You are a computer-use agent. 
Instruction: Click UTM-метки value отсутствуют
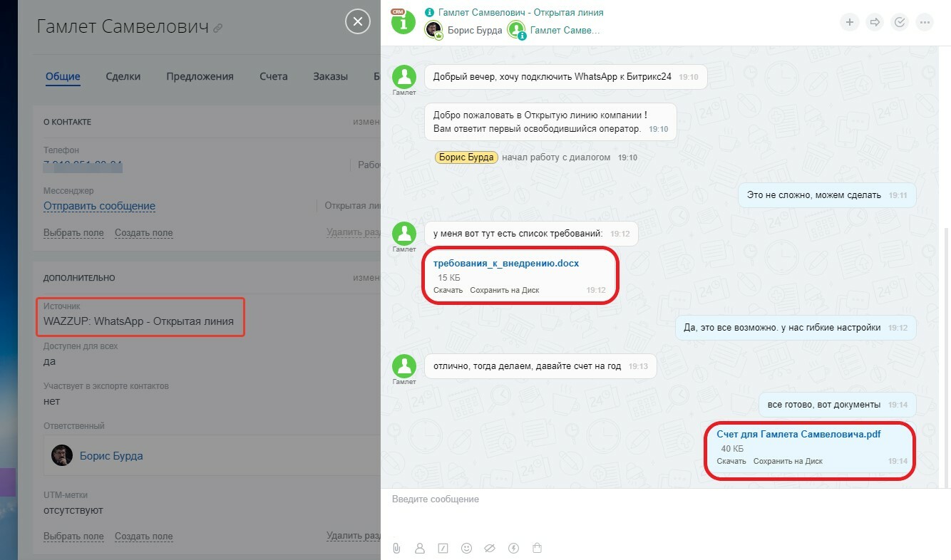(73, 510)
